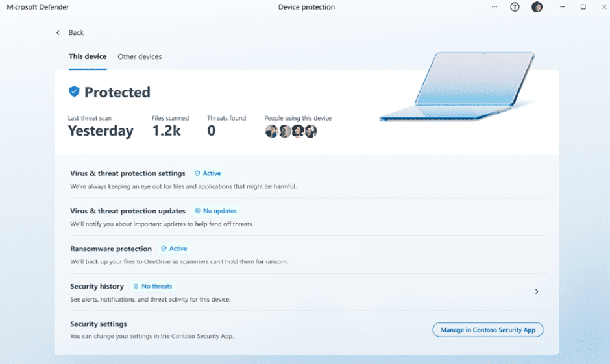Click the account profile picture in title bar
This screenshot has width=610, height=364.
[x=537, y=7]
